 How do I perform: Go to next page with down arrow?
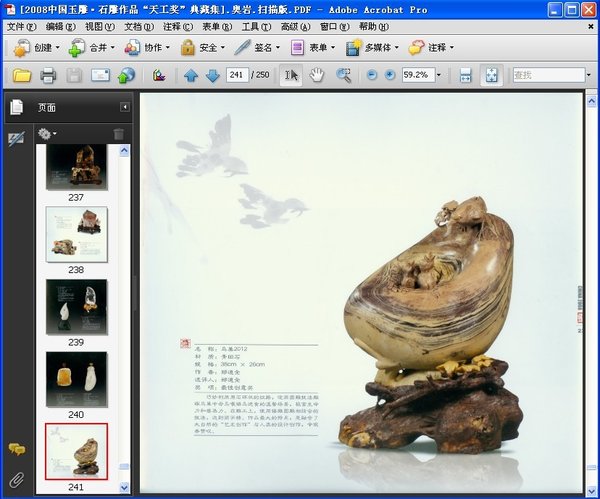tap(212, 75)
